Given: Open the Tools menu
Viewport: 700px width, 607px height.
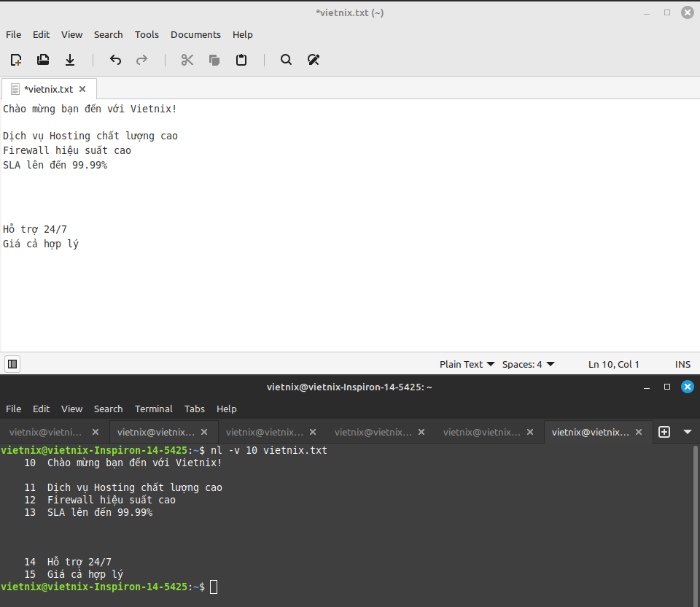Looking at the screenshot, I should click(x=147, y=34).
